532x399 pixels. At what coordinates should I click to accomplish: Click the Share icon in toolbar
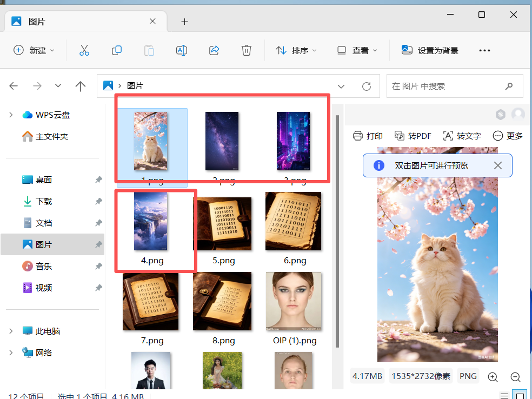click(214, 50)
